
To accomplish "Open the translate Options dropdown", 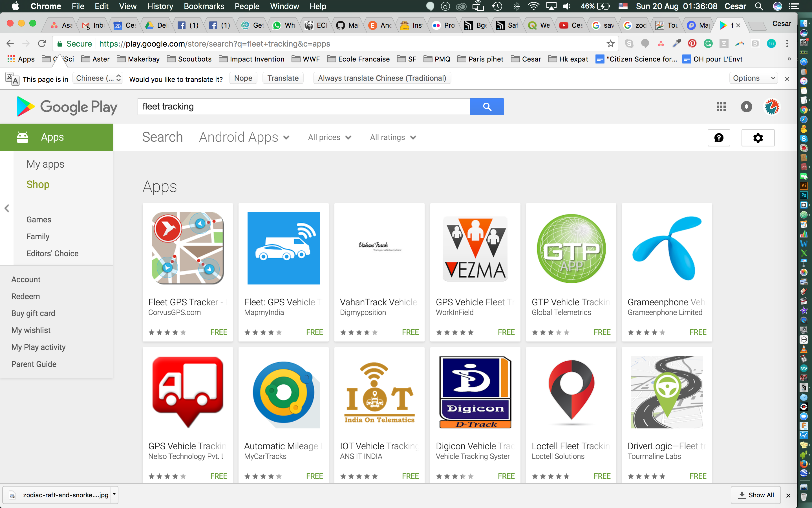I will coord(754,78).
